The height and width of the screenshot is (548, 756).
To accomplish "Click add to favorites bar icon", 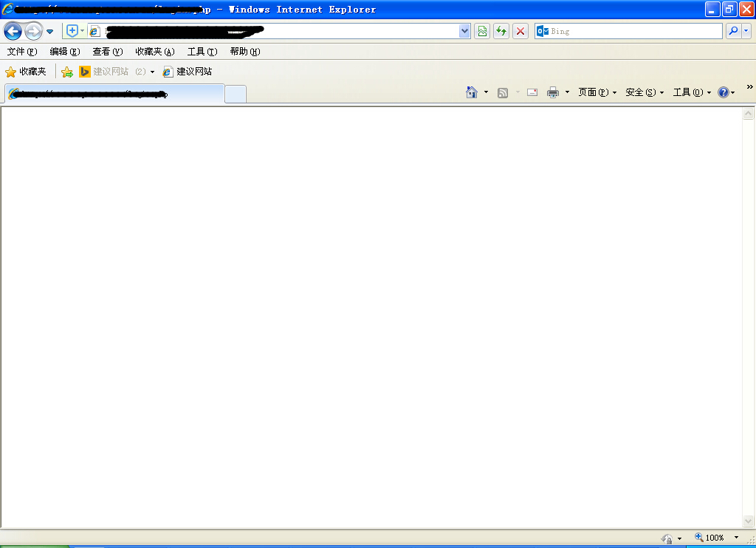I will (x=67, y=72).
